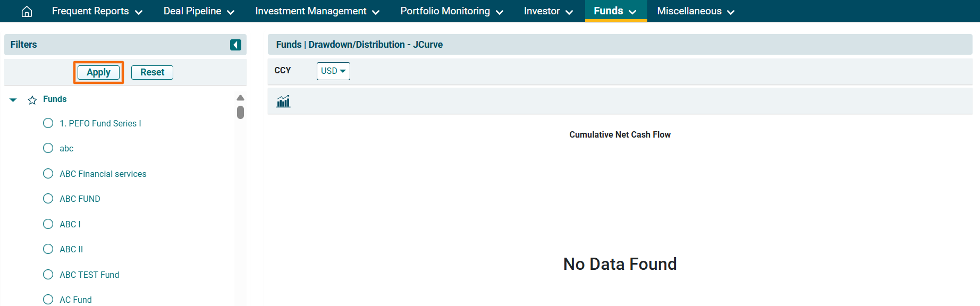Click the star icon beside Funds
The width and height of the screenshot is (980, 306).
(32, 100)
